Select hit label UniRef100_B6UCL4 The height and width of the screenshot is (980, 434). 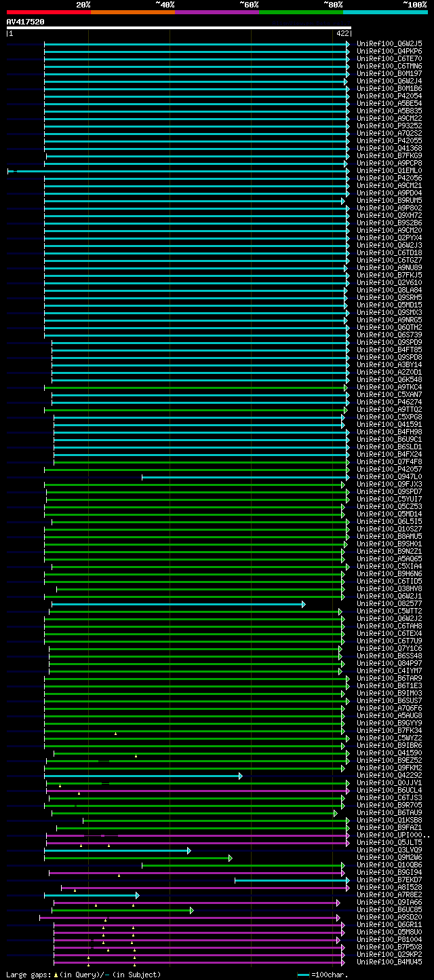coord(389,790)
